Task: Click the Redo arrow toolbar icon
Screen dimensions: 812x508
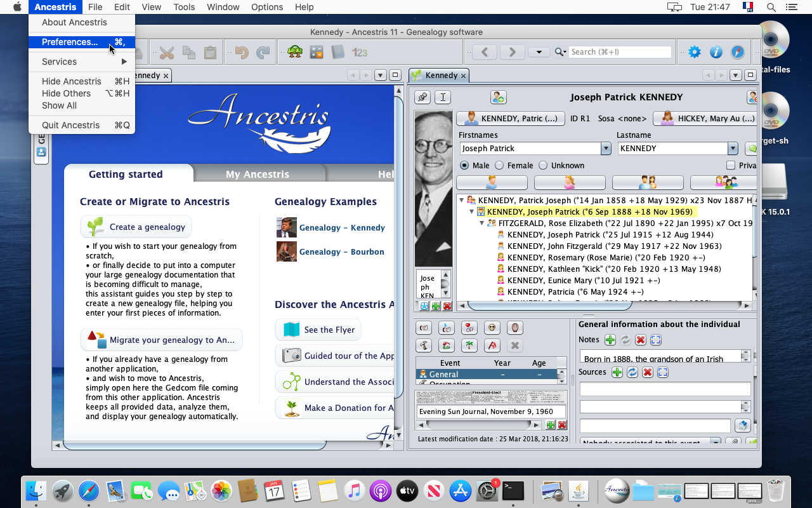Action: click(263, 52)
